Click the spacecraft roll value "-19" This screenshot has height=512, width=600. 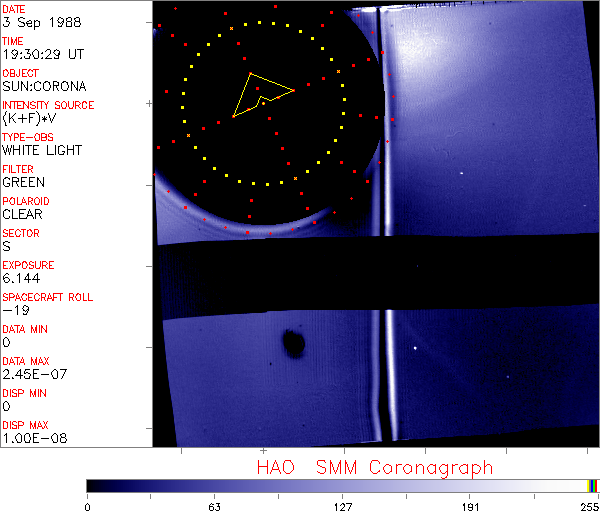[x=15, y=311]
